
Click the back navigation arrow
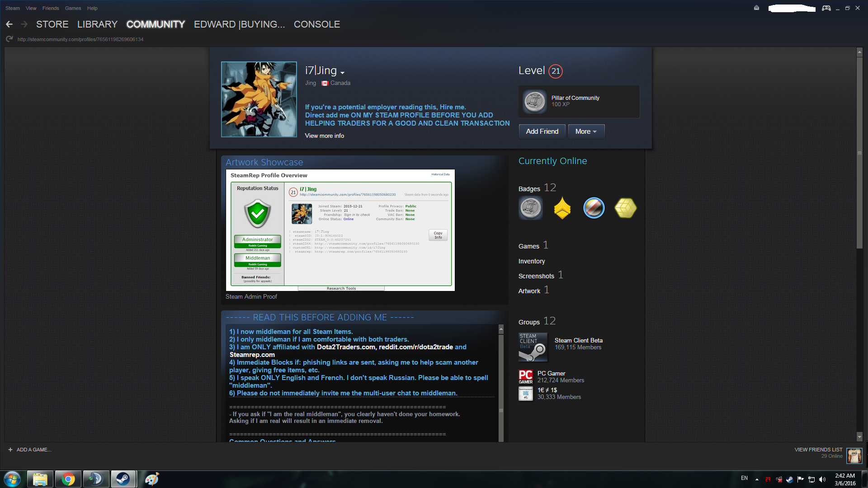(9, 24)
